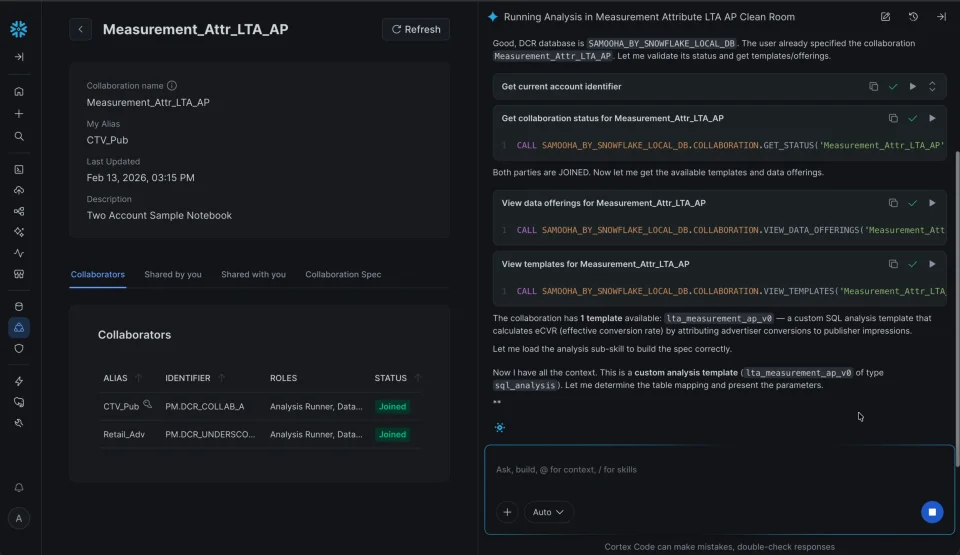Open the account avatar menu

click(x=19, y=518)
